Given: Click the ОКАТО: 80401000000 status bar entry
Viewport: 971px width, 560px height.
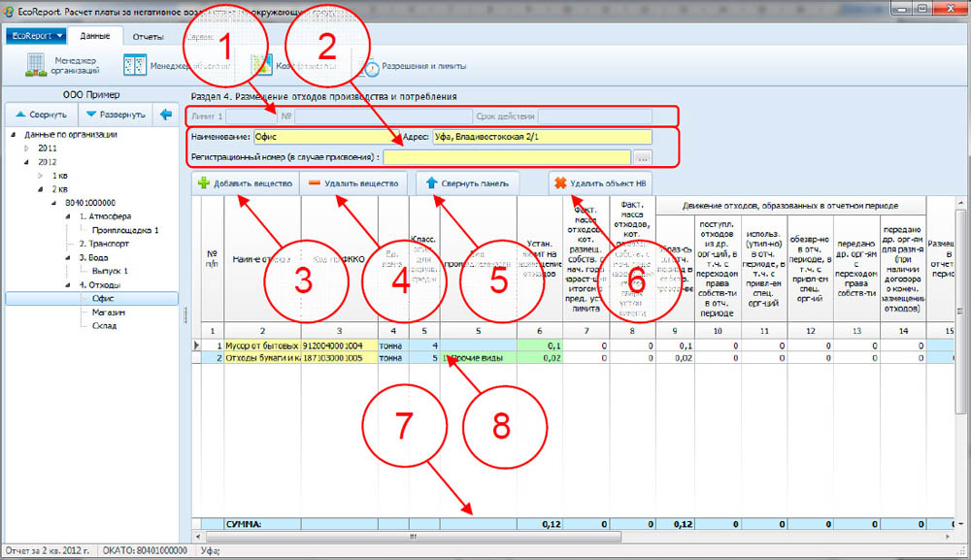Looking at the screenshot, I should (x=145, y=550).
